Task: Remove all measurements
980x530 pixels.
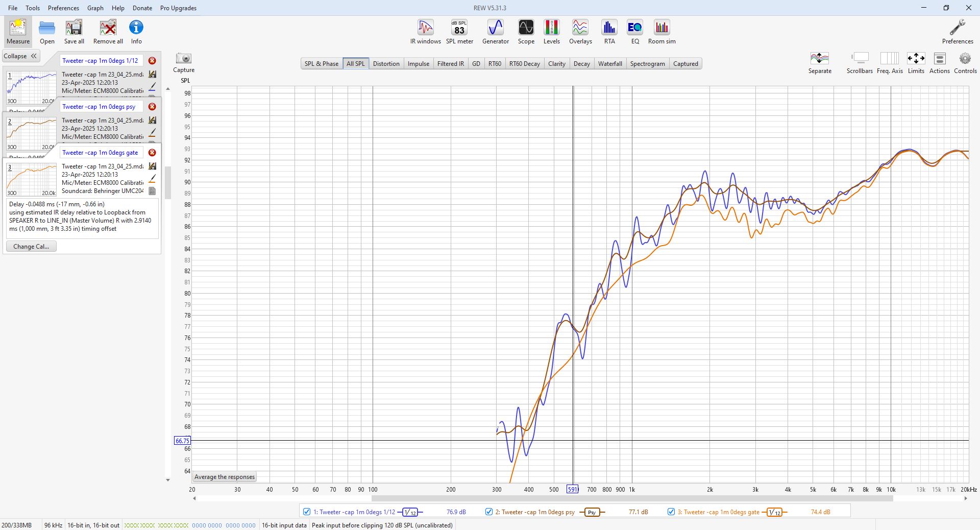Action: tap(108, 32)
